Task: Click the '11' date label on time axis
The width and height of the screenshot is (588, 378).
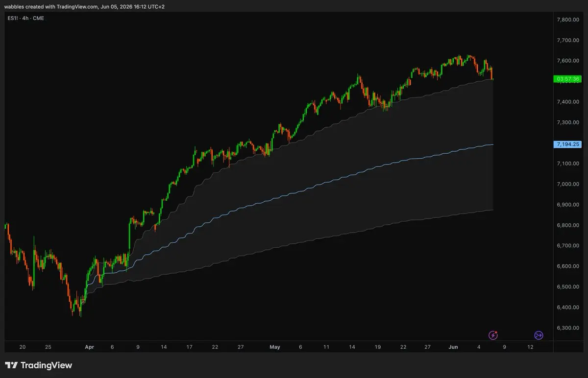Action: tap(326, 347)
